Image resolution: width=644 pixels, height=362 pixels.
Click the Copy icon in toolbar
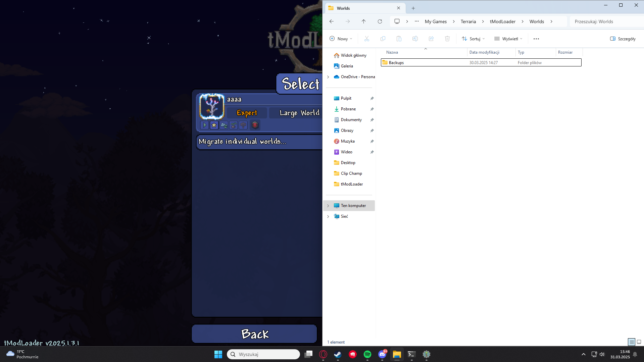tap(383, 39)
